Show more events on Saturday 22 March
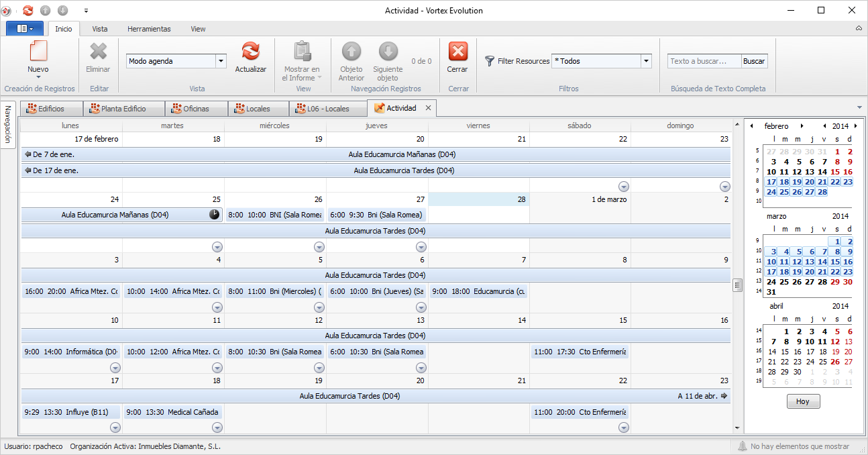This screenshot has height=455, width=868. [x=623, y=428]
